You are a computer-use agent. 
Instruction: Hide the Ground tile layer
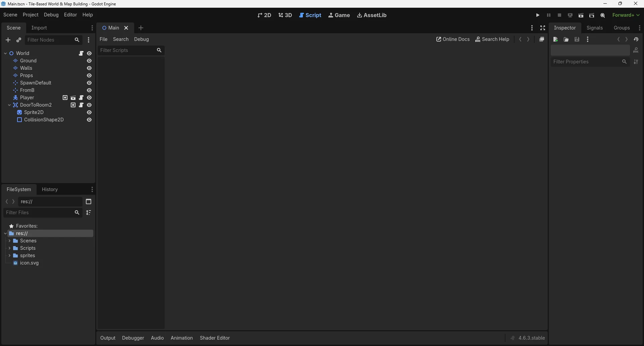pyautogui.click(x=89, y=61)
